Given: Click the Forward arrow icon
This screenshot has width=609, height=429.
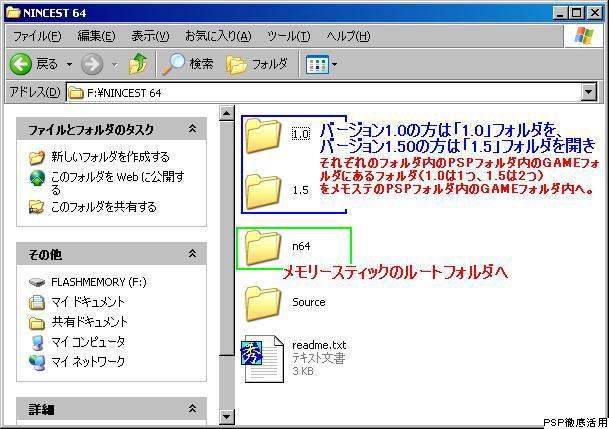Looking at the screenshot, I should (x=92, y=64).
